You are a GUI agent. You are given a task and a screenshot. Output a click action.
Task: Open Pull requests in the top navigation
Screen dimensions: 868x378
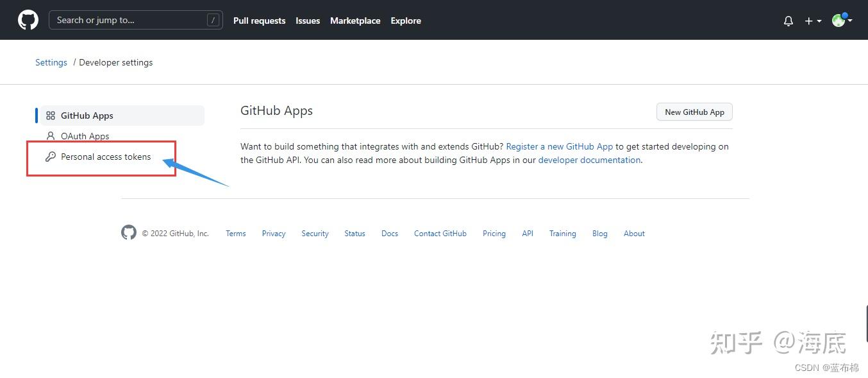pyautogui.click(x=259, y=21)
